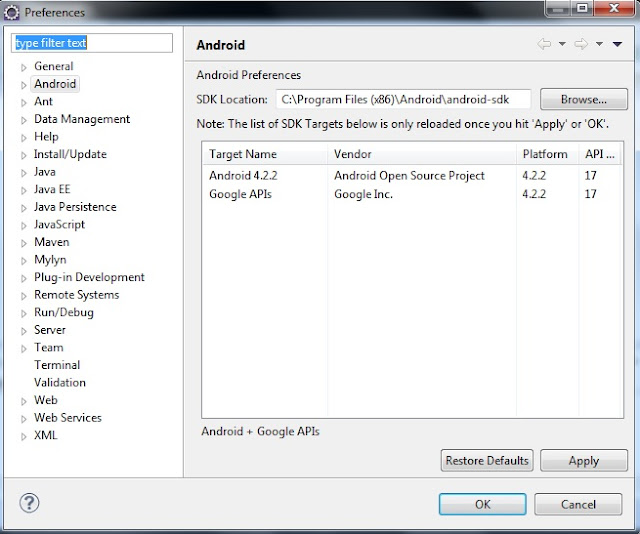Open Plug-in Development preferences
Screen dimensions: 640x534
tap(89, 277)
